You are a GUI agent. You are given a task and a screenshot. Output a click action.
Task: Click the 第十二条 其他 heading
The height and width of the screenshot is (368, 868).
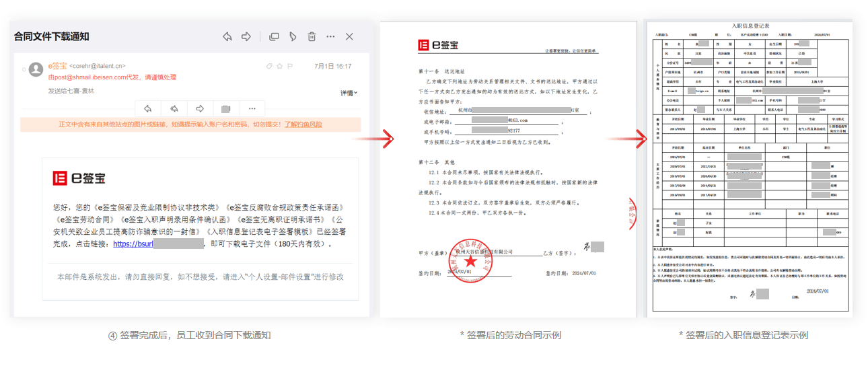click(x=437, y=162)
